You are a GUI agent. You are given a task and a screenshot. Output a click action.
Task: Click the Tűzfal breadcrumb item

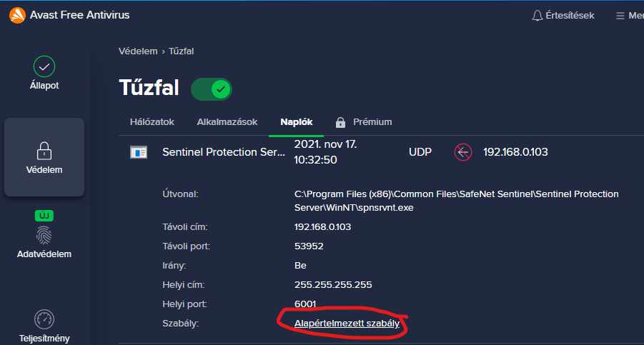[181, 51]
